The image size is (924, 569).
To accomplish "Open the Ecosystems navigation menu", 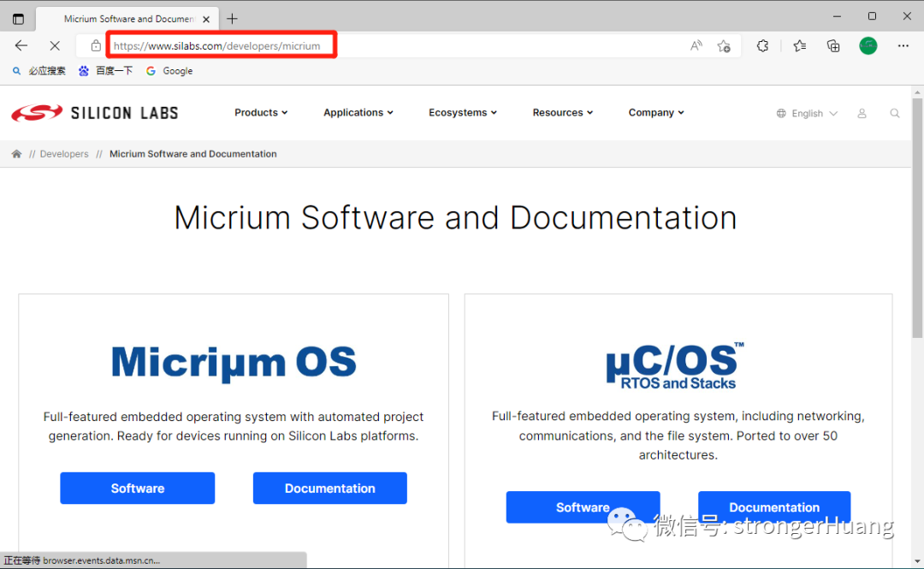I will pyautogui.click(x=462, y=113).
